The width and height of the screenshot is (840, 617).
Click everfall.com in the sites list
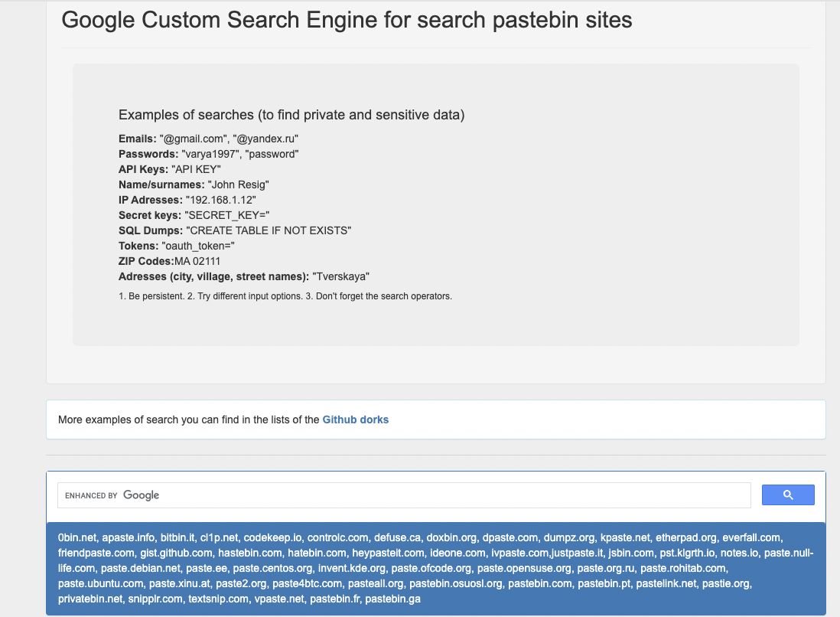coord(752,538)
